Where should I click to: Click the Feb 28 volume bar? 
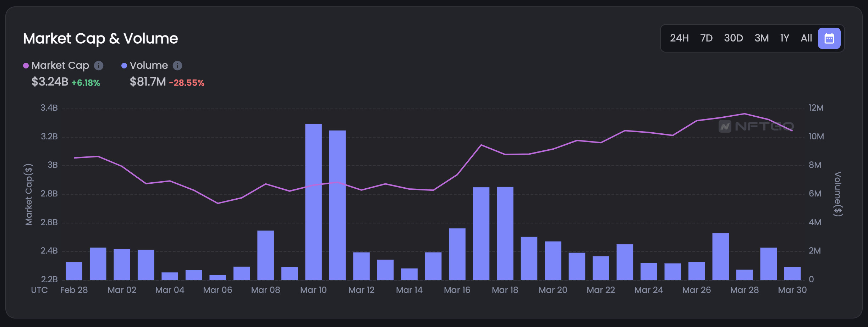[x=74, y=271]
